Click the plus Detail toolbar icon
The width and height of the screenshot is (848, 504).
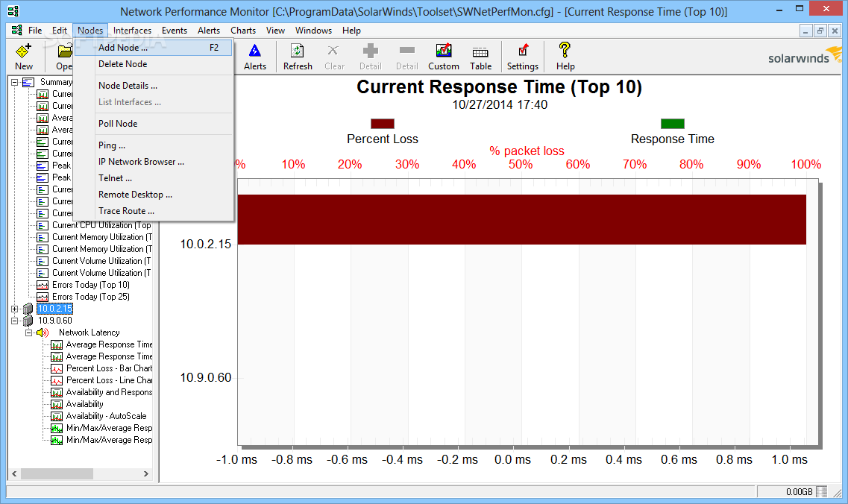tap(371, 51)
